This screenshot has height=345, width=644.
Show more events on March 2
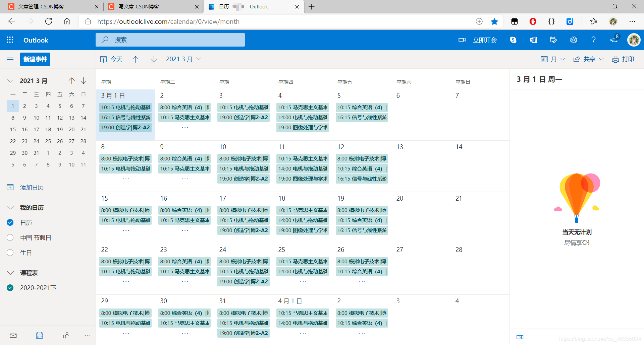pyautogui.click(x=185, y=128)
